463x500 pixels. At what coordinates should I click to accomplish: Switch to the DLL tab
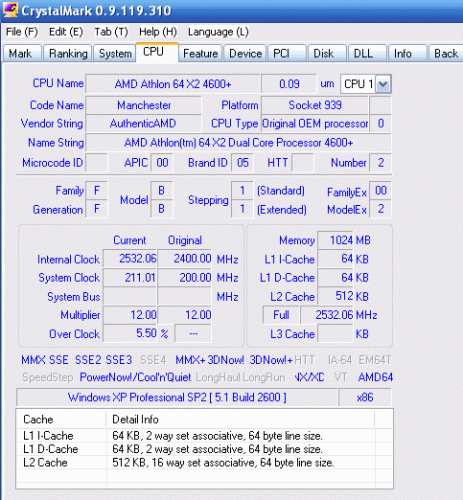pyautogui.click(x=367, y=53)
